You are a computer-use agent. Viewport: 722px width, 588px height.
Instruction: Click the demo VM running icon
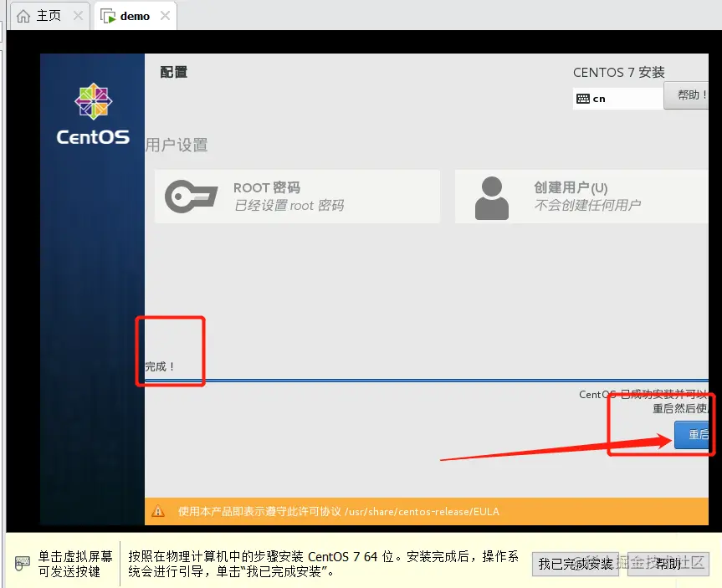[108, 17]
